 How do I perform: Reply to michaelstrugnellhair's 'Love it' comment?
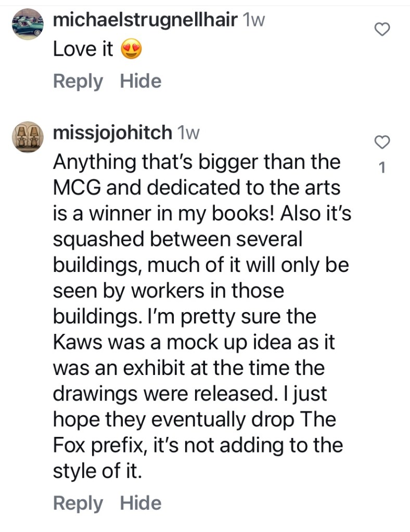(x=78, y=81)
